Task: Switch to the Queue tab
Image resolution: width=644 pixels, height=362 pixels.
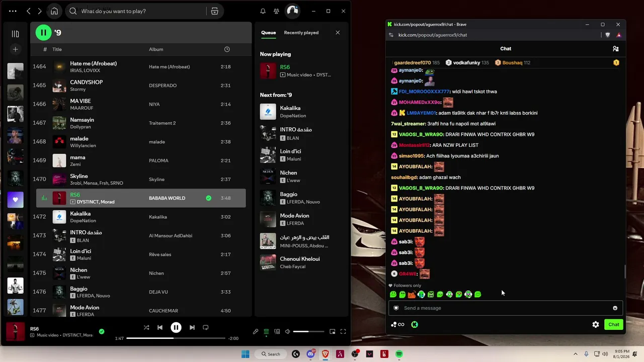Action: point(268,33)
